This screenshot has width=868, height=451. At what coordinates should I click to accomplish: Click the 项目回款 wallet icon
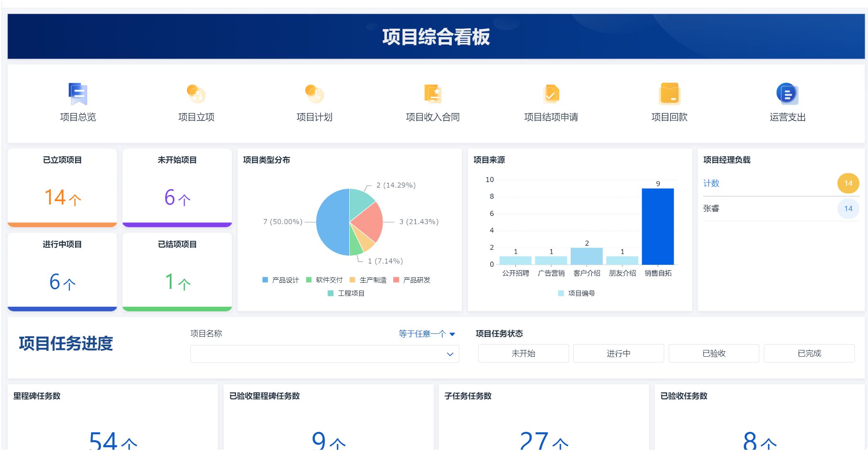point(669,94)
